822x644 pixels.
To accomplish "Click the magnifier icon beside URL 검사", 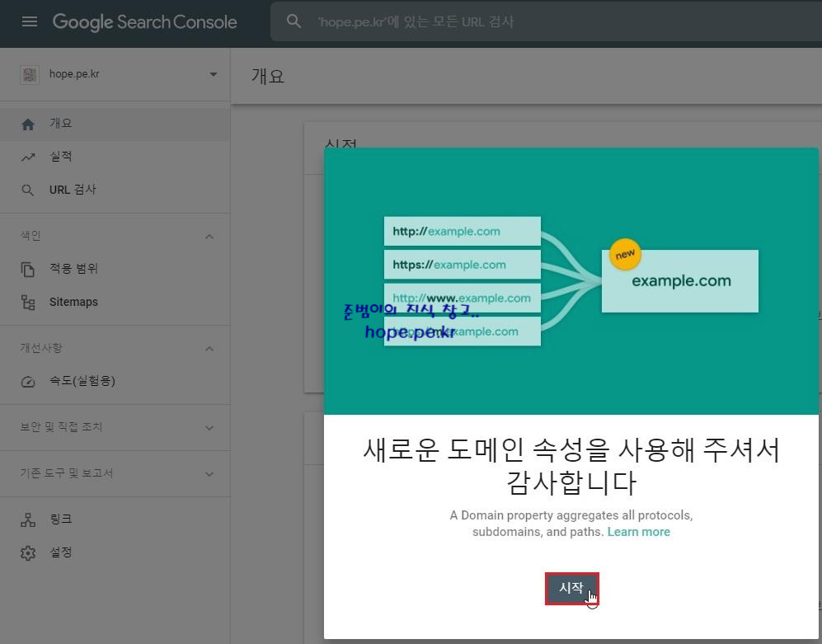I will click(28, 190).
